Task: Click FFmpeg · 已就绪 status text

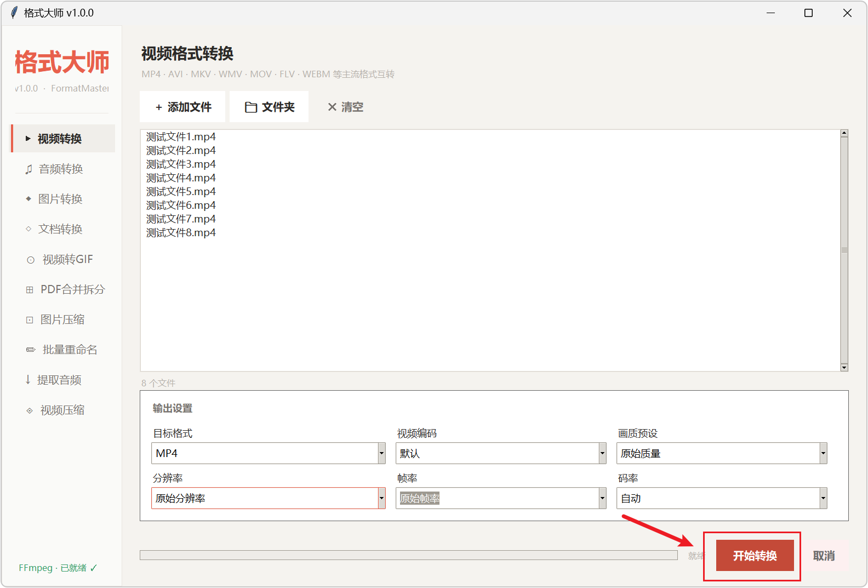Action: click(58, 568)
